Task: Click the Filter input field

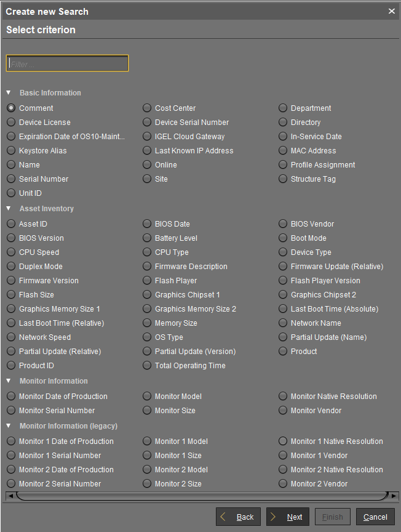Action: point(66,63)
